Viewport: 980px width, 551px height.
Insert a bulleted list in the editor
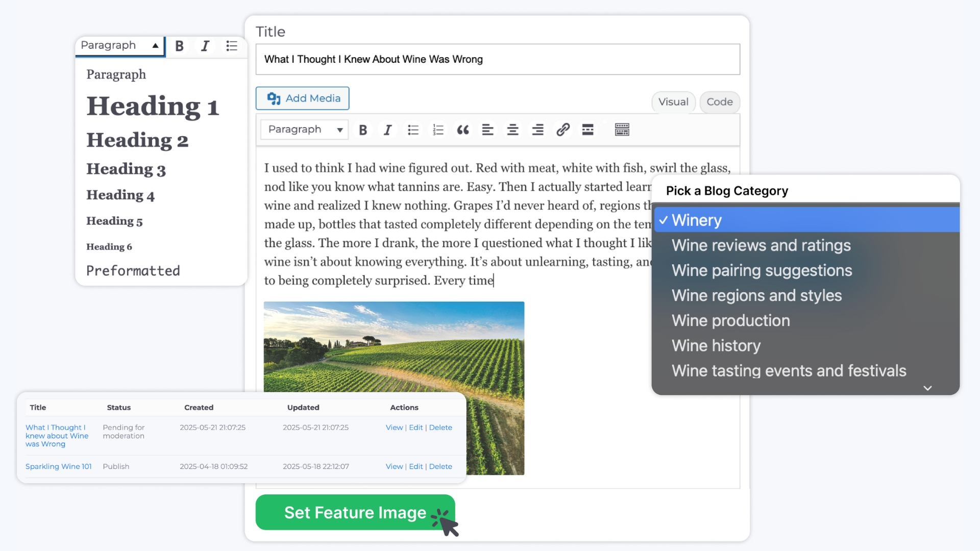coord(413,130)
